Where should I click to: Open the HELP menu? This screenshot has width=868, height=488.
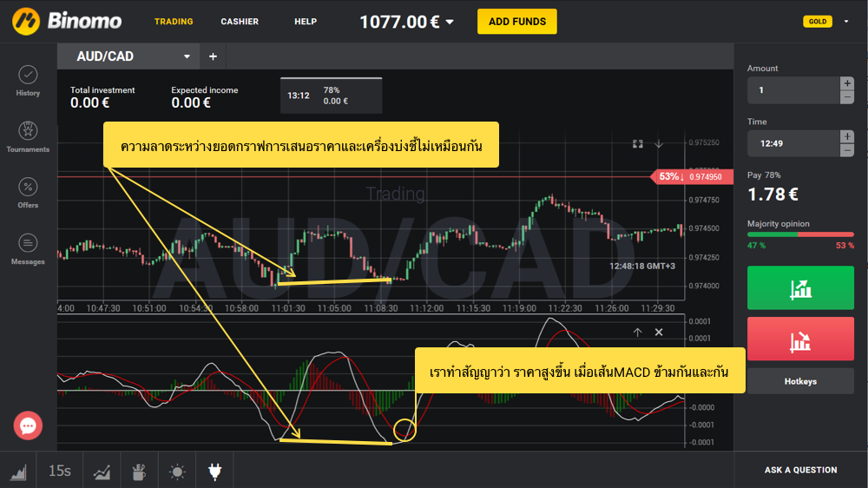(306, 22)
